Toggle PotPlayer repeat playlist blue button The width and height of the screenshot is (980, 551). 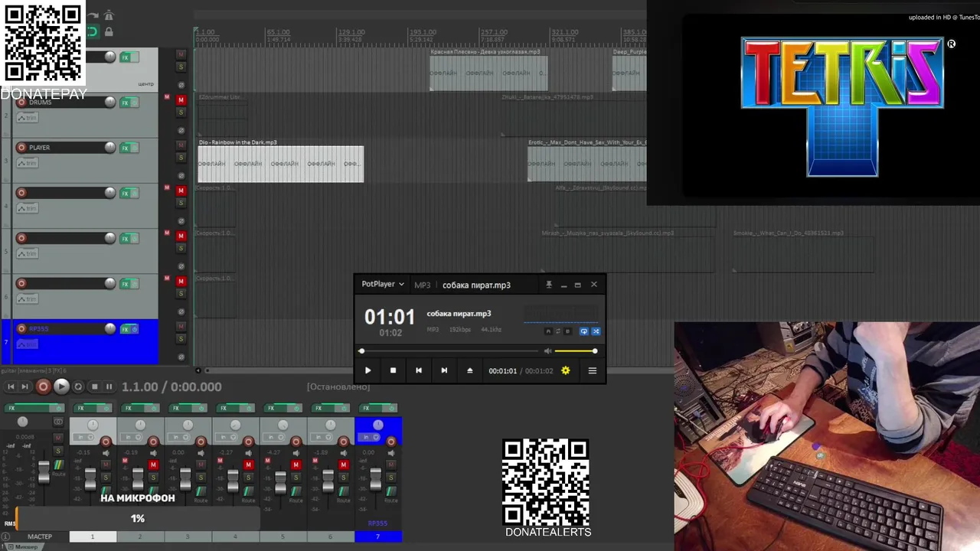[584, 331]
